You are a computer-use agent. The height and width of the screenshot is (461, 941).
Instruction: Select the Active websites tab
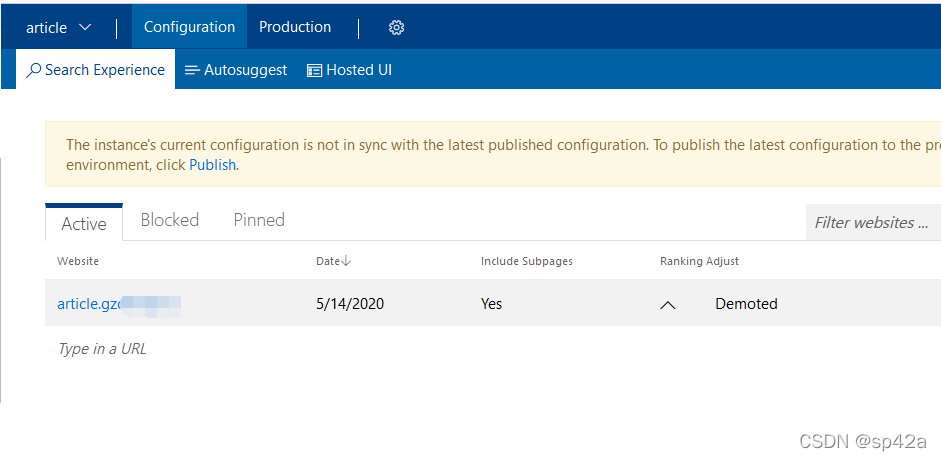[x=84, y=223]
